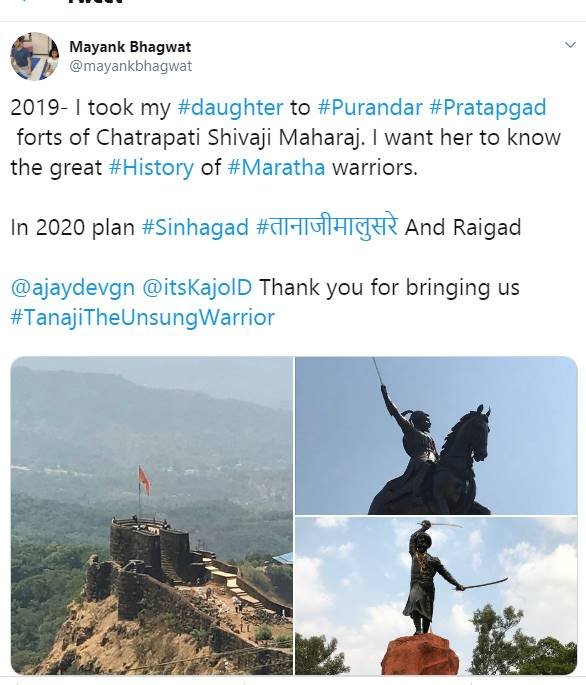Select the tweet text paragraph
The image size is (586, 685).
tap(286, 213)
